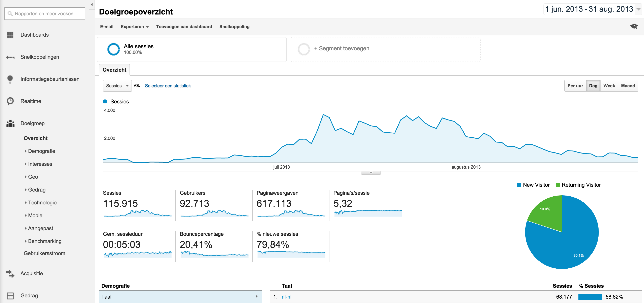Click the blue Sessies legend dot
Image resolution: width=644 pixels, height=303 pixels.
point(105,101)
